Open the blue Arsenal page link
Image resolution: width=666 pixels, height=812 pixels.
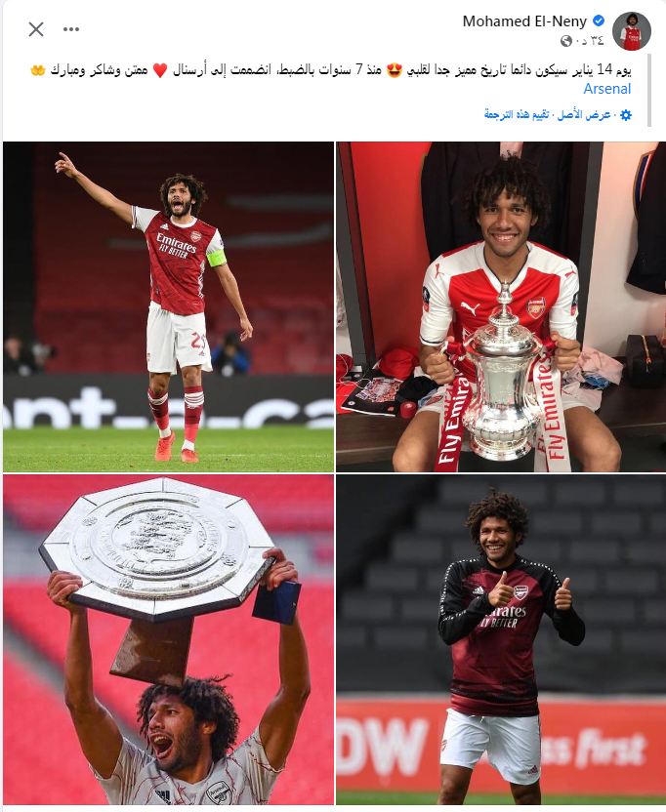point(606,89)
